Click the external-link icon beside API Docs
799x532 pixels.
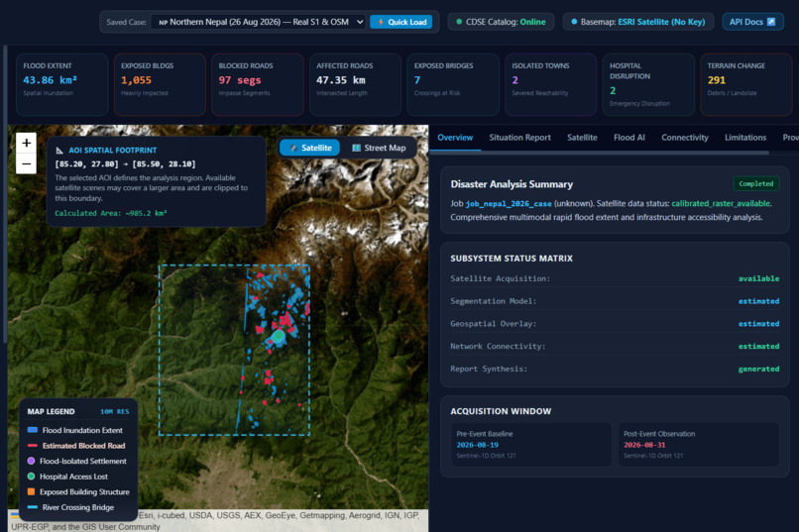coord(771,22)
